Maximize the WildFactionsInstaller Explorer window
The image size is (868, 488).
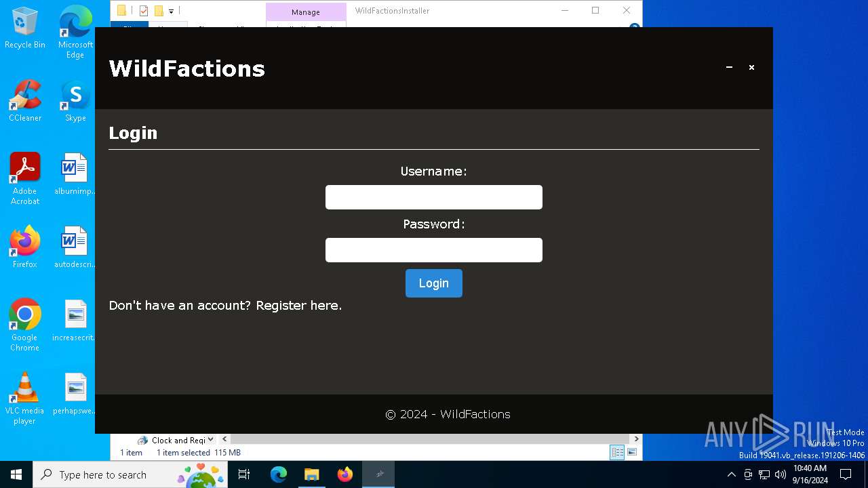595,10
